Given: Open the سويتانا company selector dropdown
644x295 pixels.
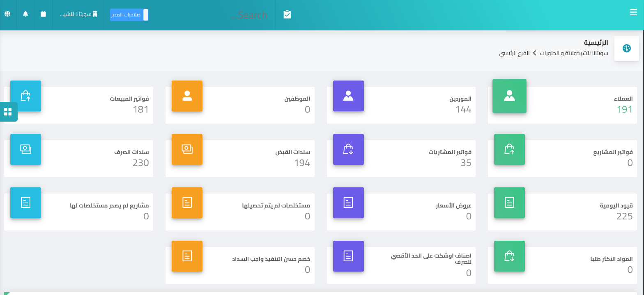Looking at the screenshot, I should point(78,14).
